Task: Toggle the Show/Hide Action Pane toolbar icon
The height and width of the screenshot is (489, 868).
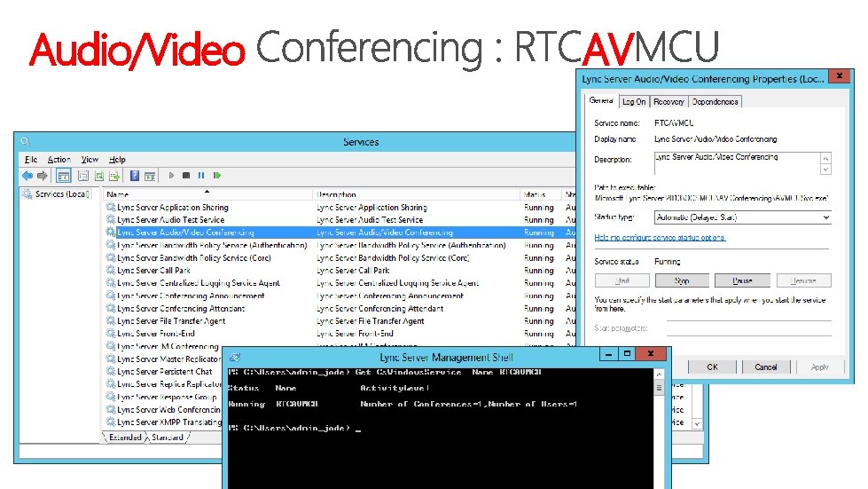Action: pos(150,176)
